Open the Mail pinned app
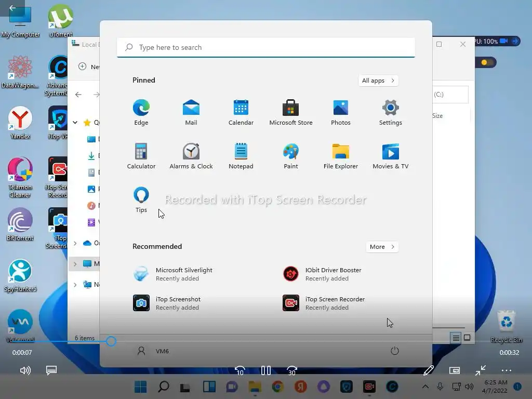This screenshot has width=532, height=399. (191, 112)
